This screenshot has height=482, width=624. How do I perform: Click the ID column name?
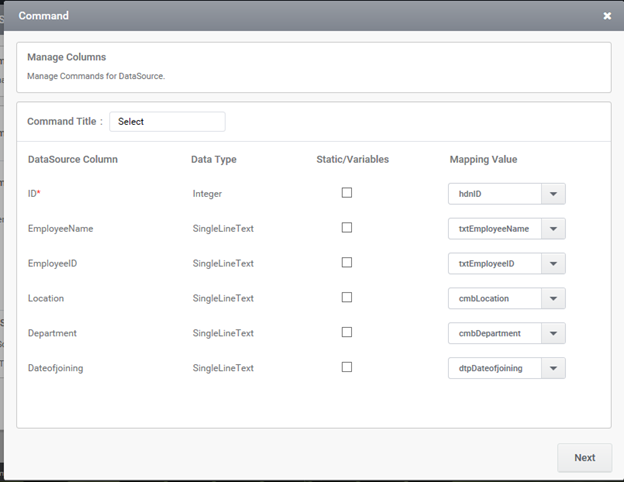click(34, 193)
